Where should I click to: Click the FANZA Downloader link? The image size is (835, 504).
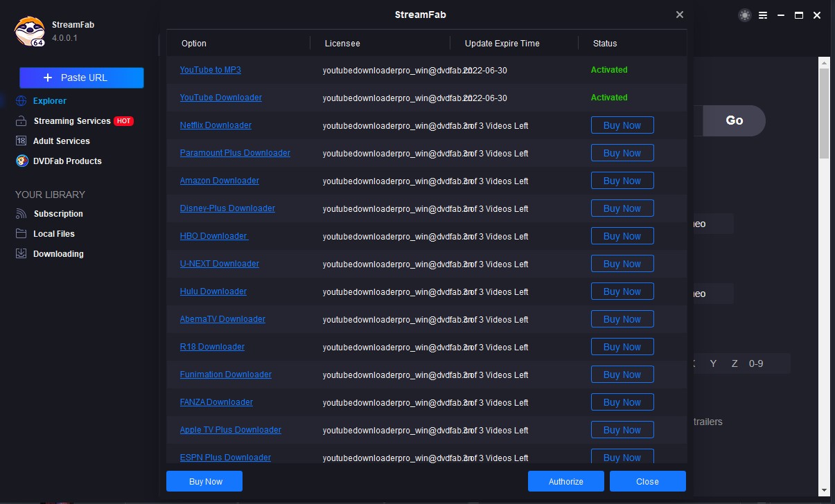coord(216,402)
